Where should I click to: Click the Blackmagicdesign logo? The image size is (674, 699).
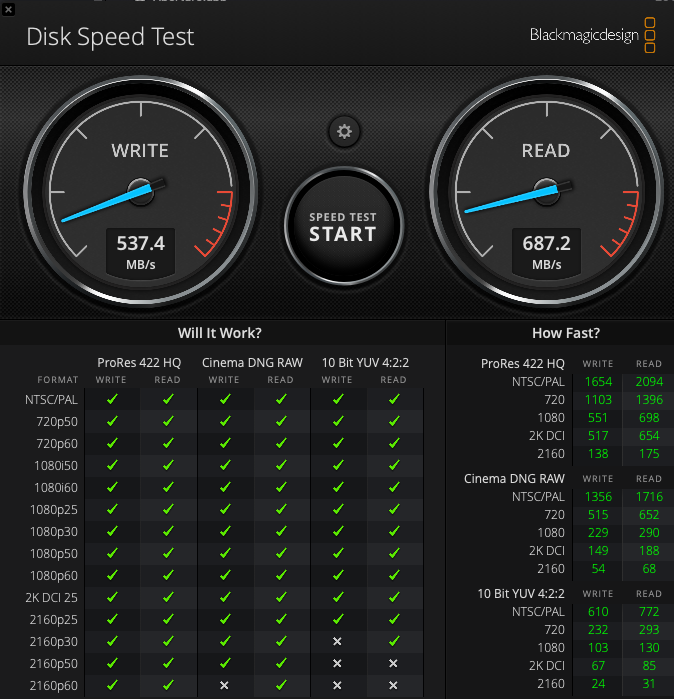click(592, 35)
